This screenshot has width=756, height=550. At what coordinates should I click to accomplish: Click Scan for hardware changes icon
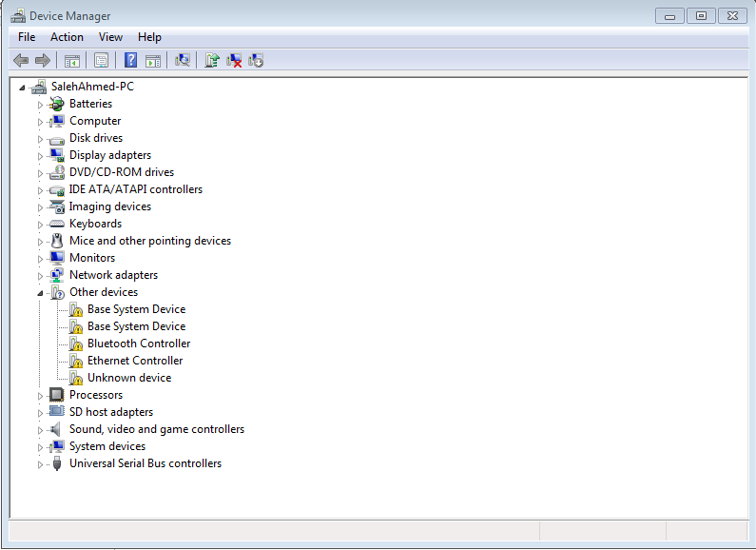click(x=183, y=60)
